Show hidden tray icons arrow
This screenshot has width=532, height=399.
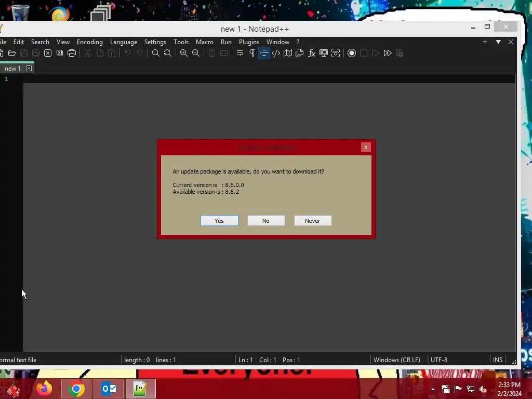433,389
